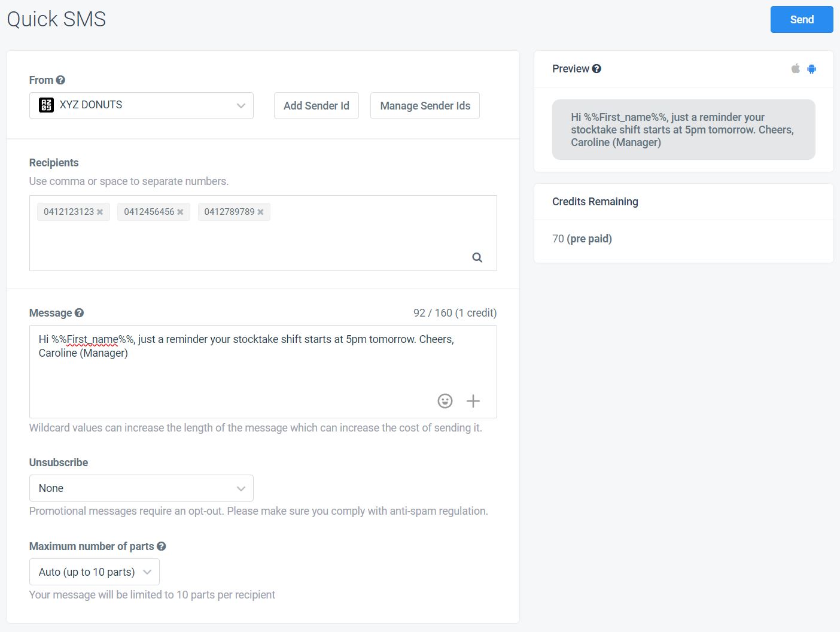Image resolution: width=840 pixels, height=632 pixels.
Task: Click the search magnifier in the Recipients field
Action: pyautogui.click(x=477, y=257)
